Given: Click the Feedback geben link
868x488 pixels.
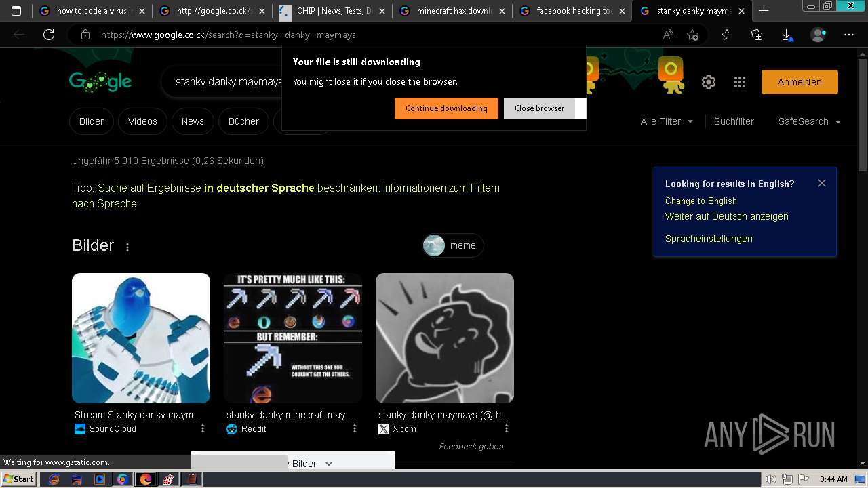Looking at the screenshot, I should click(471, 446).
